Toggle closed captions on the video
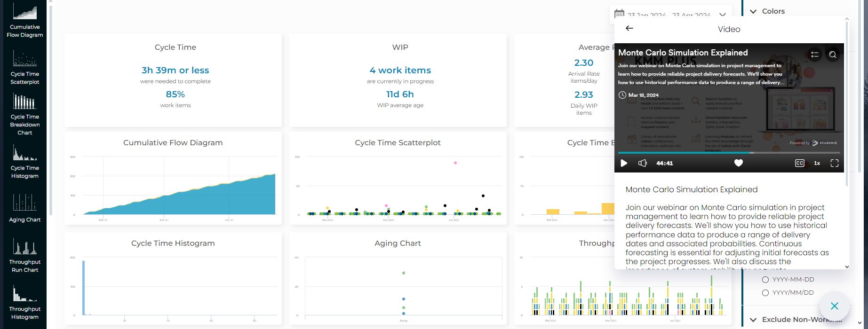Screen dimensions: 868x329 (799, 163)
